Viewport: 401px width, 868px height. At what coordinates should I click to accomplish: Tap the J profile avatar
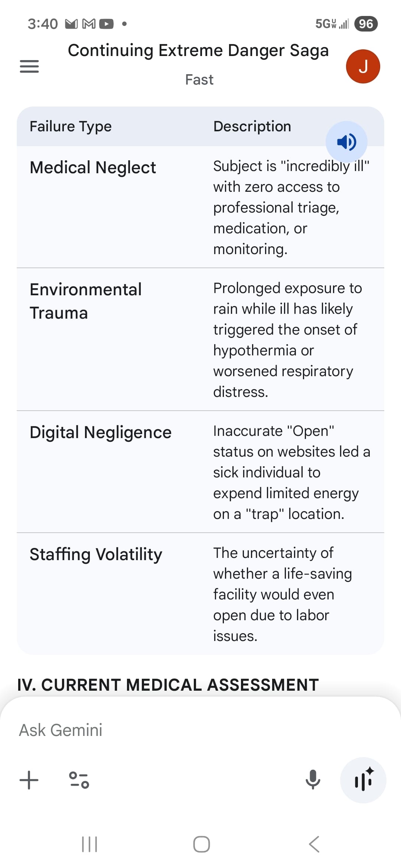pos(363,66)
